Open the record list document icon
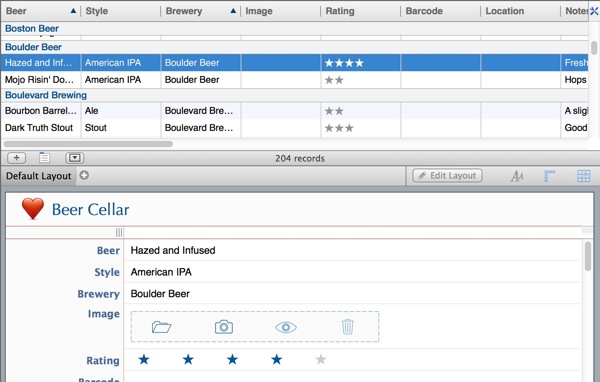 tap(44, 157)
